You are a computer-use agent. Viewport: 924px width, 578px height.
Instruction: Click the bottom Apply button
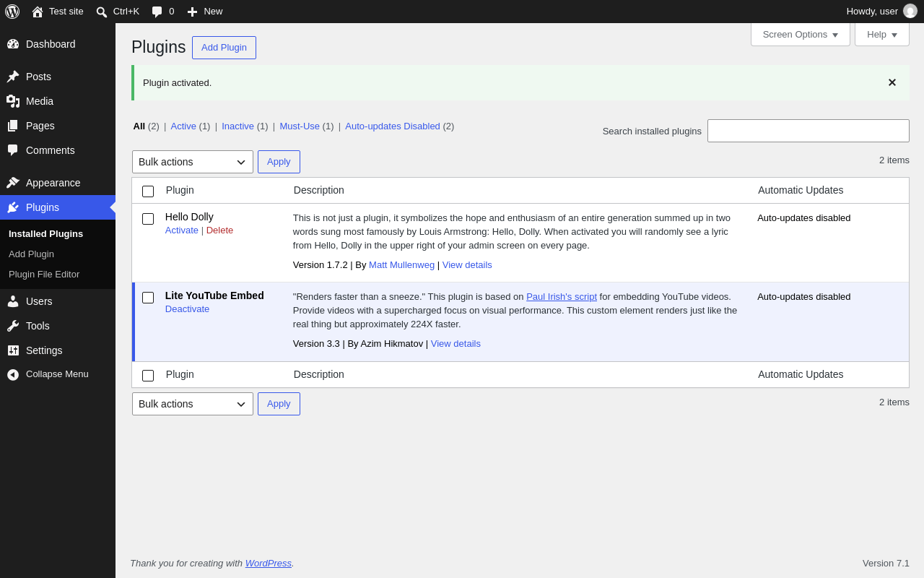(279, 404)
